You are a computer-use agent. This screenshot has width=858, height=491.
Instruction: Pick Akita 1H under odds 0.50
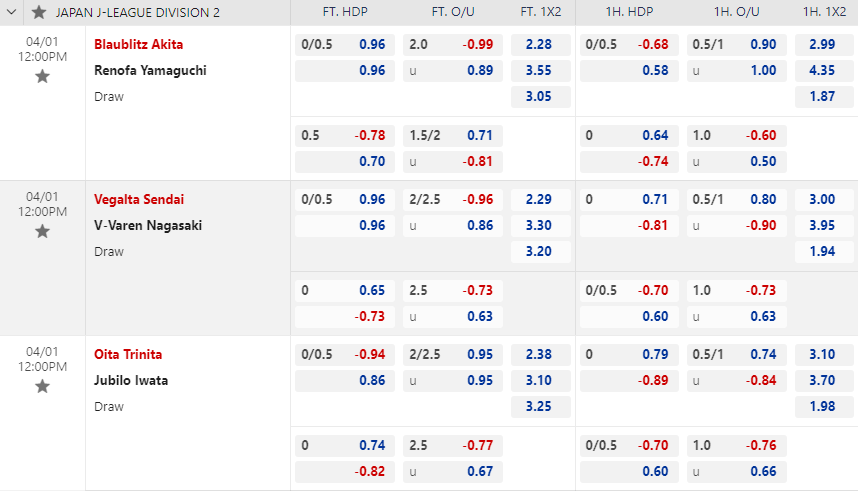point(737,161)
